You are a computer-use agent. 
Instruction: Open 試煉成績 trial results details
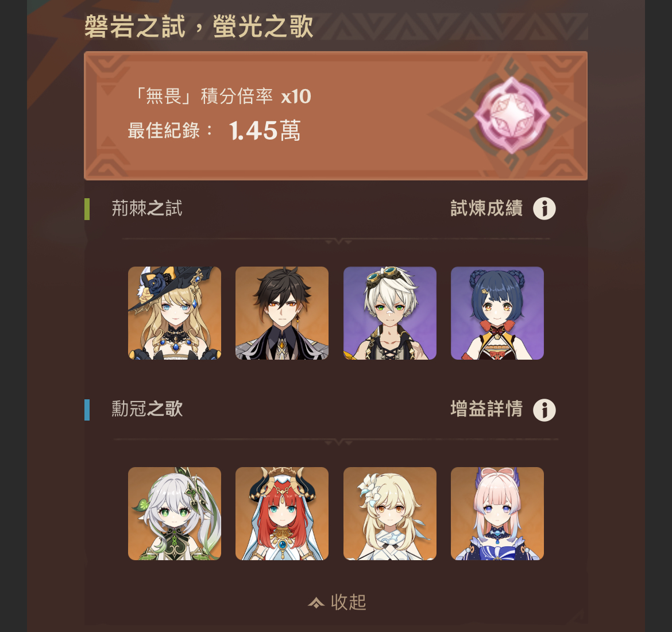pyautogui.click(x=486, y=209)
